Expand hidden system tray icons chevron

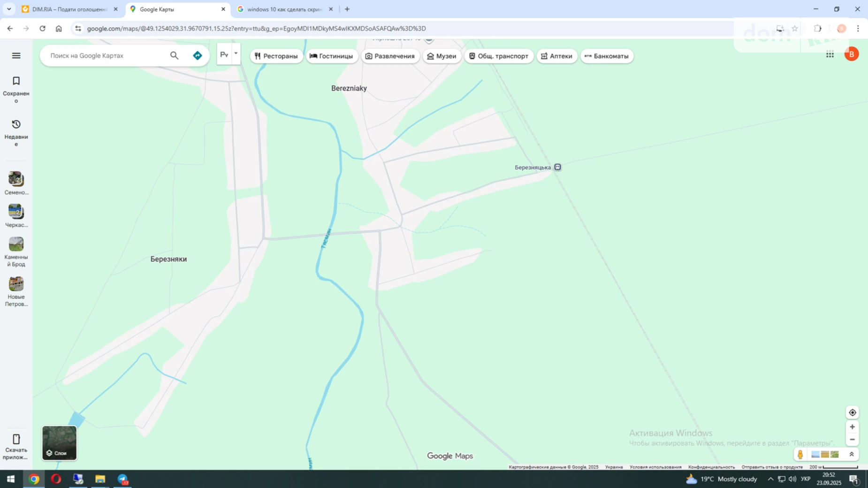(x=770, y=479)
